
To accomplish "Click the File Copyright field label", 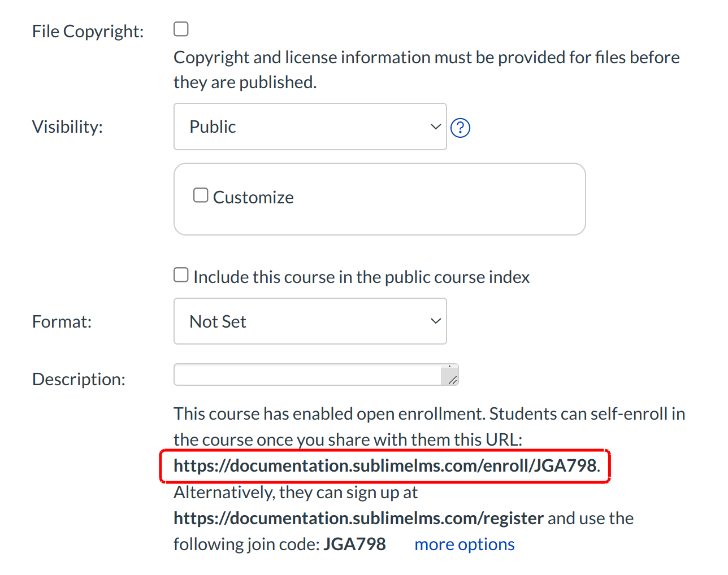I will [x=88, y=31].
